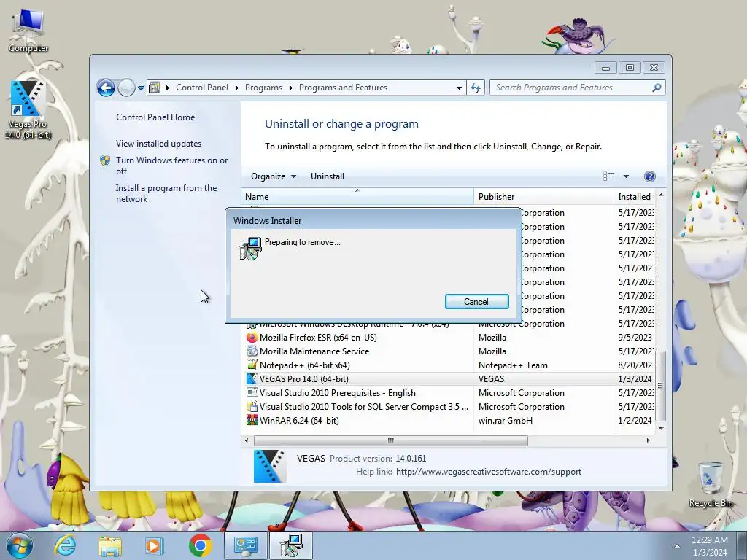Click the 9/5/2023 installed date
Image resolution: width=747 pixels, height=560 pixels.
pyautogui.click(x=635, y=338)
